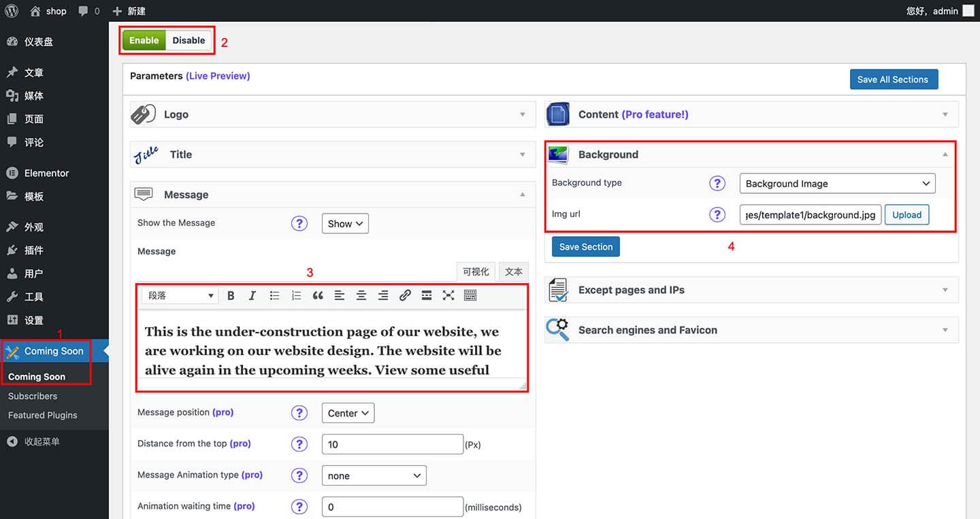Screen dimensions: 980x519
Task: Click Save All Sections
Action: [894, 79]
